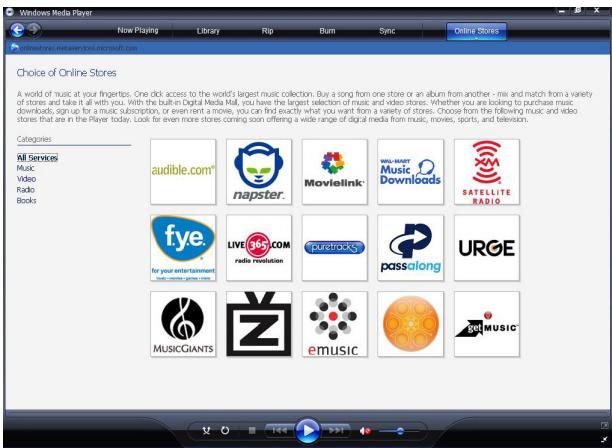Filter stores by Books category
Viewport: 612px width, 448px height.
point(26,201)
